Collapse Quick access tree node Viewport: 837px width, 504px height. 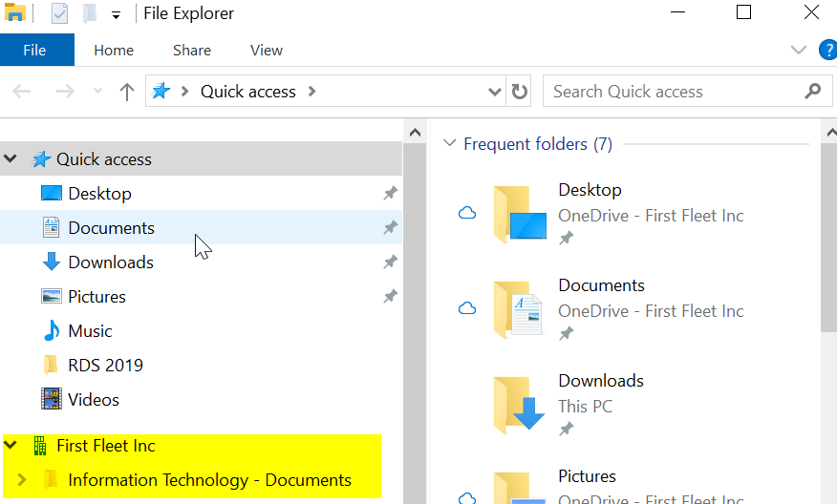click(x=11, y=158)
